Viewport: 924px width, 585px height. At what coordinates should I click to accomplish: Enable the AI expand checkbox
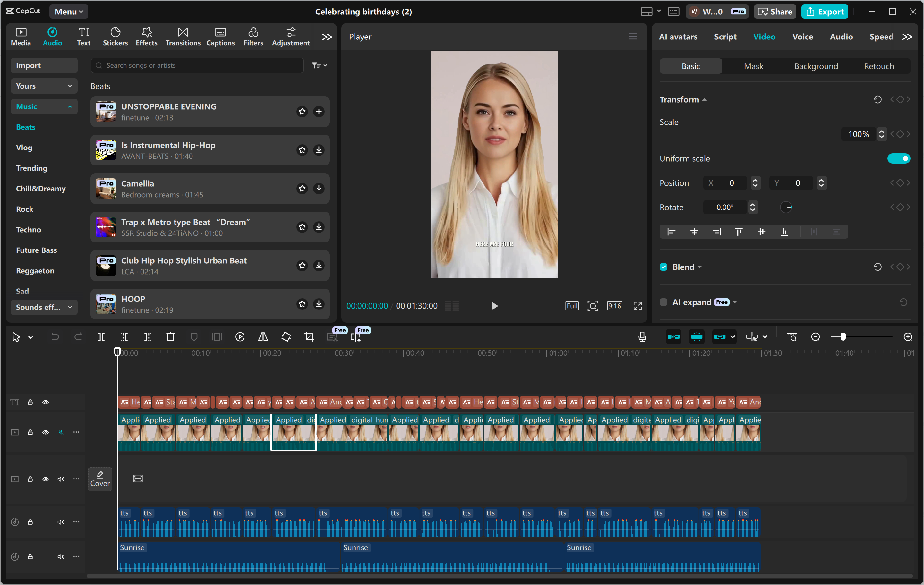(663, 302)
